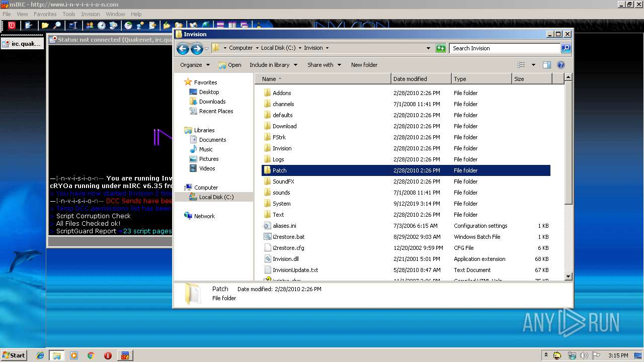Click the mIRC taskbar button
This screenshot has width=644, height=362.
[x=125, y=355]
